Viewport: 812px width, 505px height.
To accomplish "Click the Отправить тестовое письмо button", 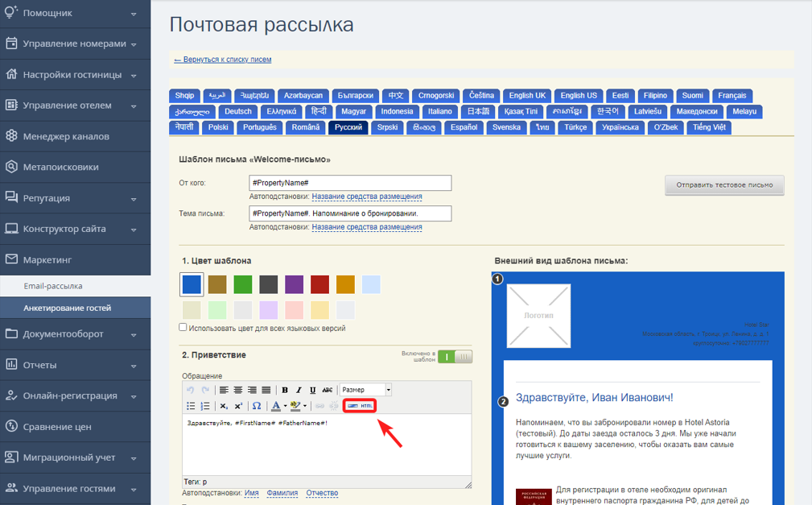I will tap(724, 185).
